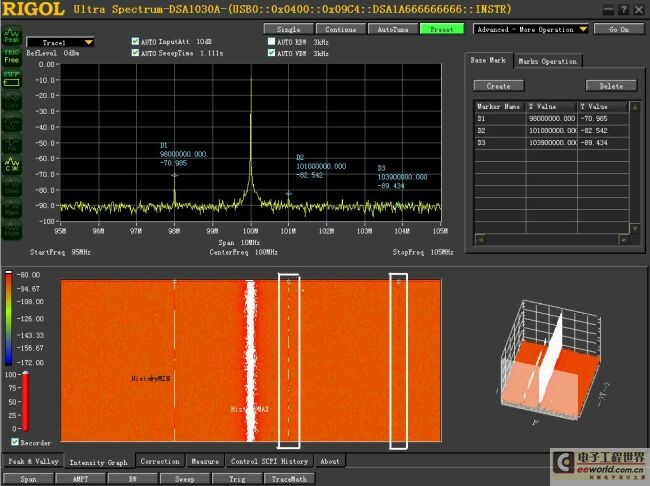650x486 pixels.
Task: Open the Trace1 dropdown
Action: (61, 43)
